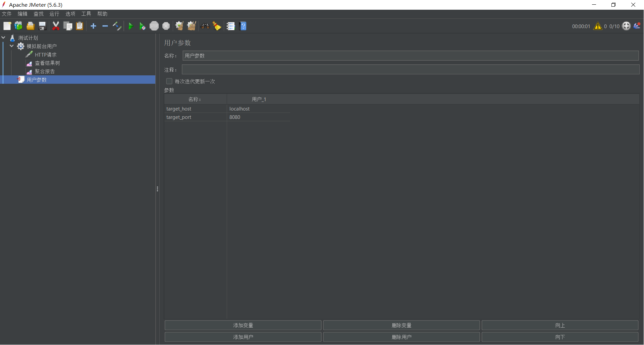
Task: Click the New test plan icon
Action: 7,26
